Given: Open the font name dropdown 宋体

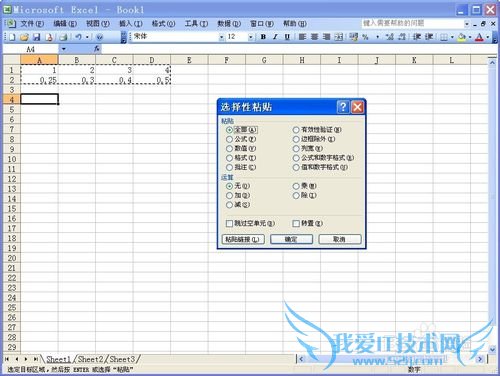Looking at the screenshot, I should click(x=221, y=37).
